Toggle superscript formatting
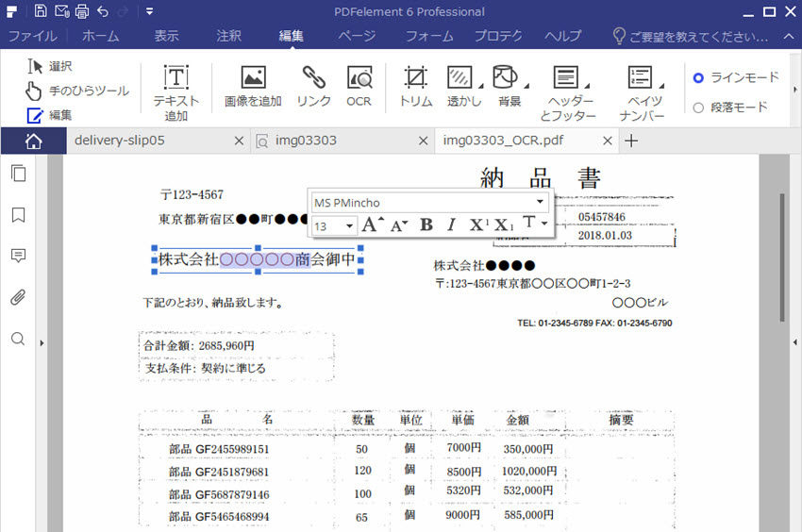The width and height of the screenshot is (802, 532). (478, 224)
